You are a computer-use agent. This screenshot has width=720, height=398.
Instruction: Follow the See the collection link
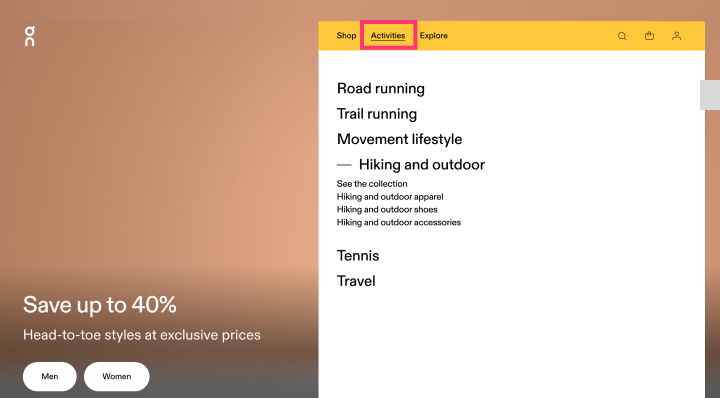pos(372,184)
